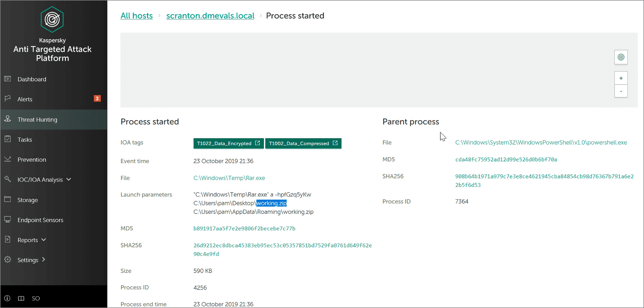
Task: Open the documentation book icon
Action: [21, 298]
